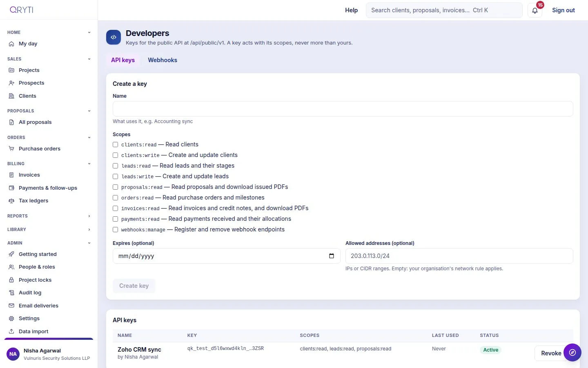Click the Getting started rocket icon
The width and height of the screenshot is (588, 368).
11,254
